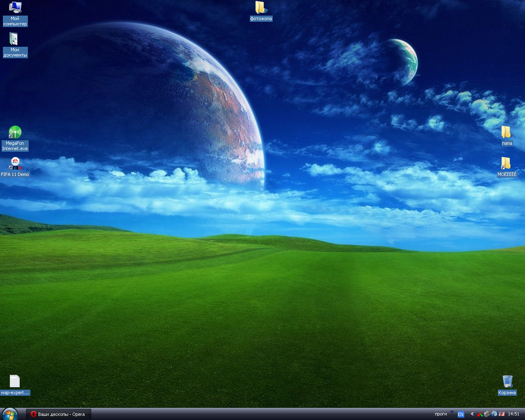Select the фотожопа folder on desktop
This screenshot has height=420, width=525.
[x=261, y=11]
